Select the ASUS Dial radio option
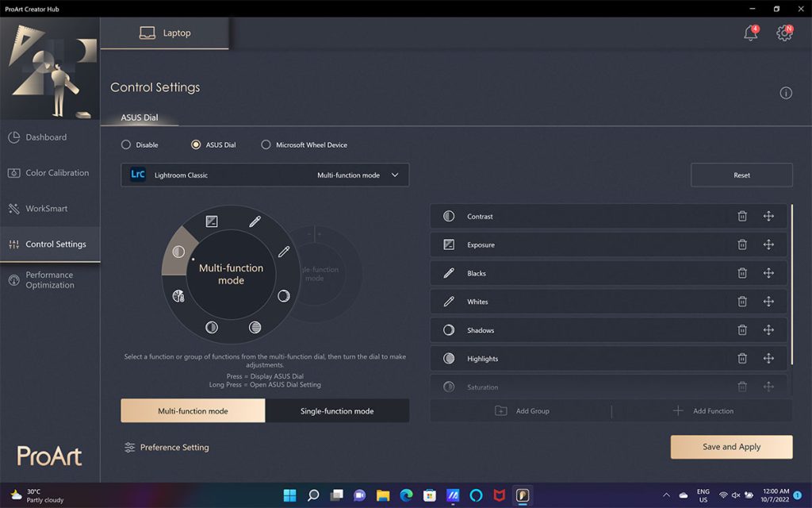812x508 pixels. [x=196, y=145]
